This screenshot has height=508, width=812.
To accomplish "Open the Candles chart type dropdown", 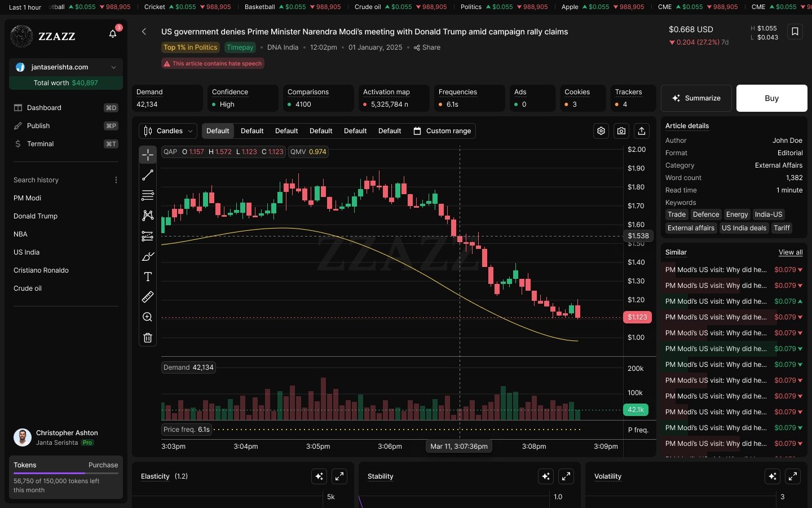I will coord(168,131).
